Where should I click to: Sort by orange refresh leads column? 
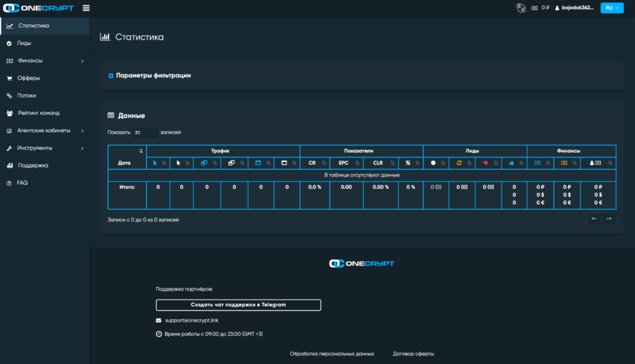click(x=462, y=162)
